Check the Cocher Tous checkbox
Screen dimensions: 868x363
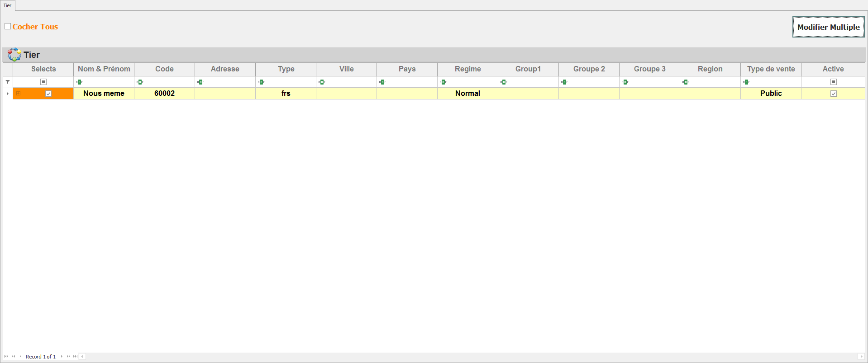click(x=8, y=26)
